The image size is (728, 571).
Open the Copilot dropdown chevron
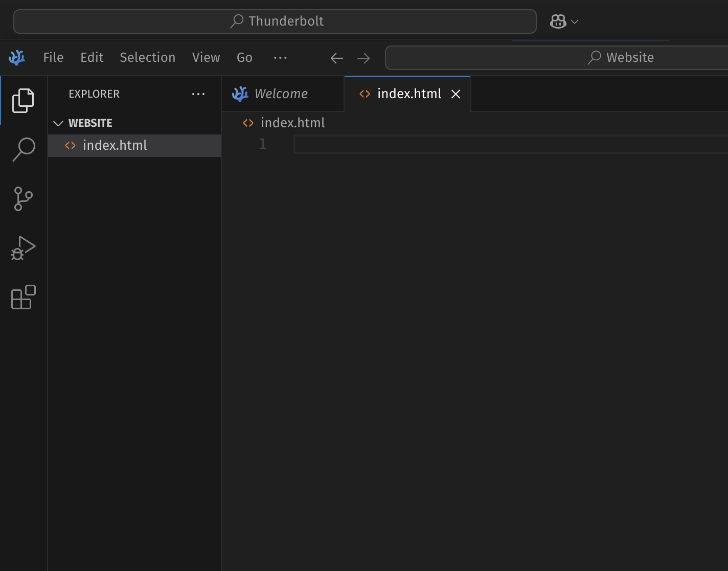pyautogui.click(x=575, y=21)
